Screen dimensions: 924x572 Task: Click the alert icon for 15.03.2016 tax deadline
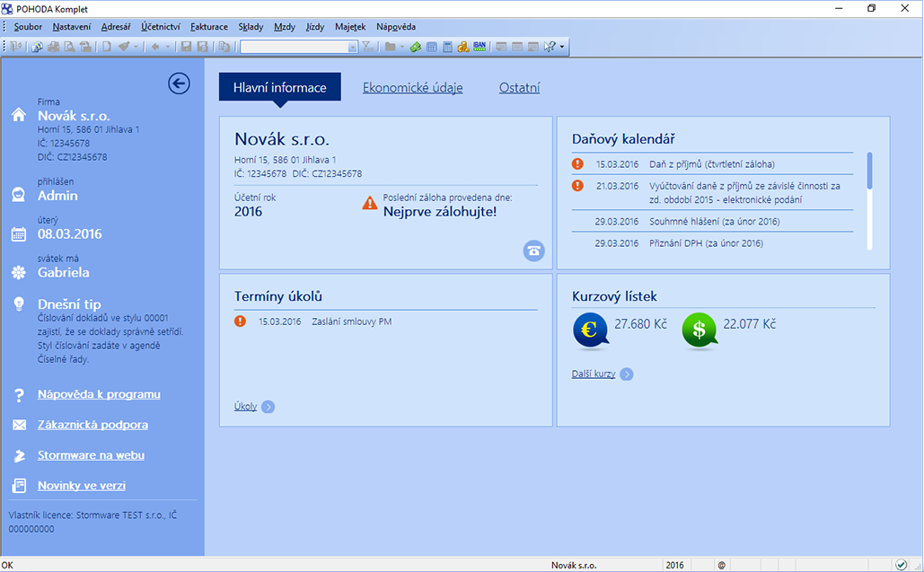tap(577, 163)
